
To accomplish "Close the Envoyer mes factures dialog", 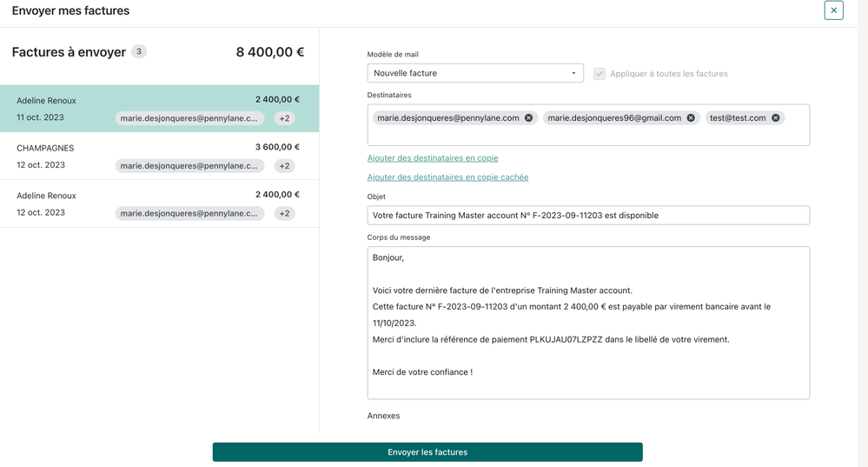I will pos(833,10).
